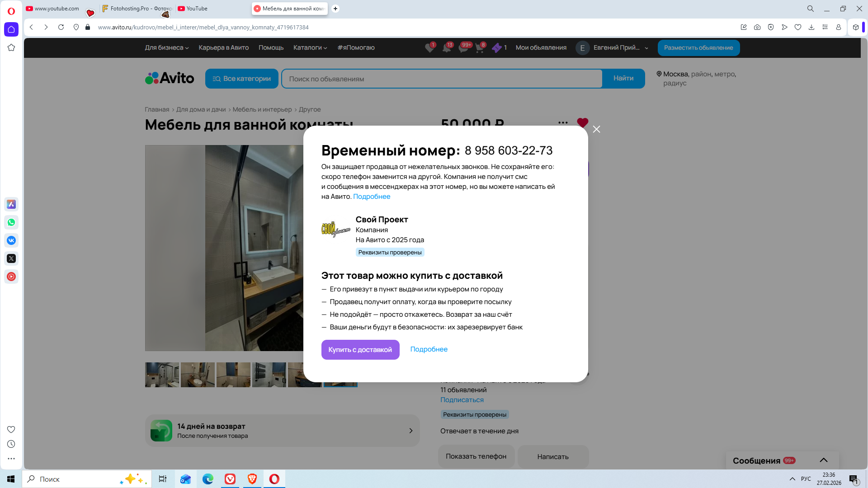Take a snapshot with camera icon
The height and width of the screenshot is (488, 868).
[x=757, y=27]
